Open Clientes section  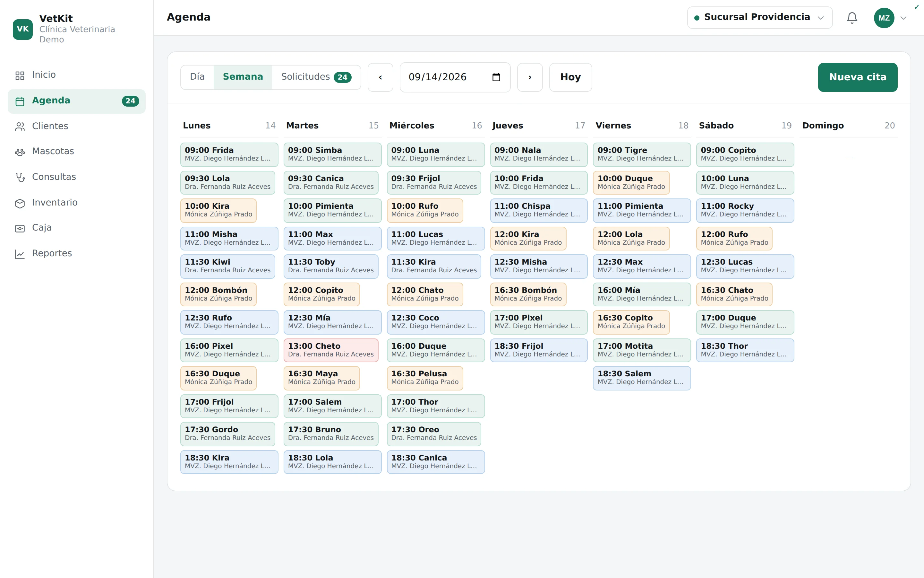coord(76,127)
